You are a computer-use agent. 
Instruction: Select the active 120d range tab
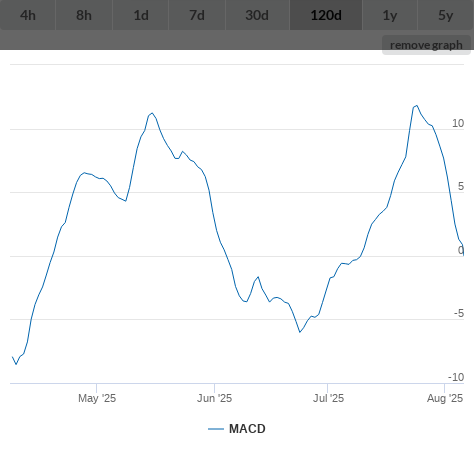click(326, 15)
